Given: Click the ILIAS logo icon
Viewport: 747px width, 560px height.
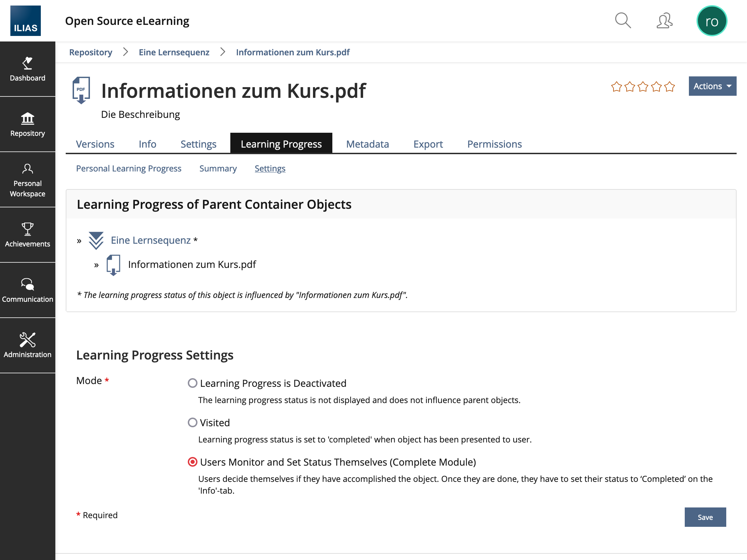Looking at the screenshot, I should pyautogui.click(x=26, y=21).
